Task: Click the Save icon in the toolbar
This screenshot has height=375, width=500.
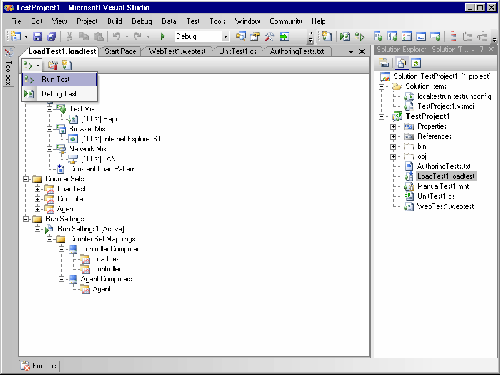Action: pos(38,36)
